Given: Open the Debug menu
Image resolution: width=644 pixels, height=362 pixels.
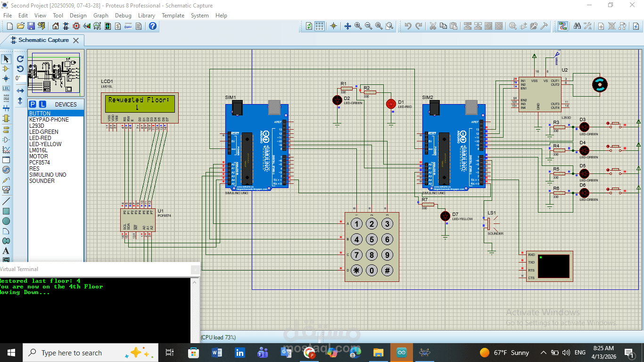Looking at the screenshot, I should pos(123,16).
